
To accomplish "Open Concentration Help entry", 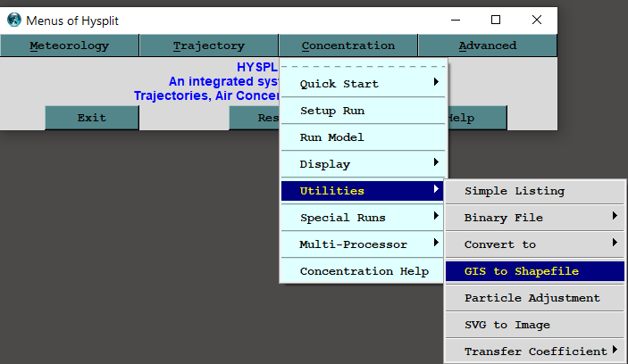I will (364, 271).
